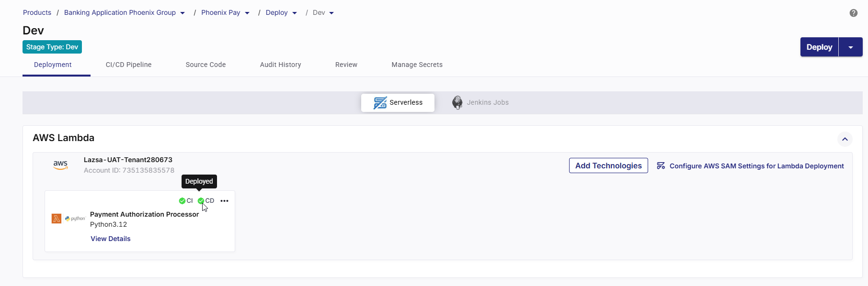Open the CI/CD Pipeline tab

coord(128,65)
